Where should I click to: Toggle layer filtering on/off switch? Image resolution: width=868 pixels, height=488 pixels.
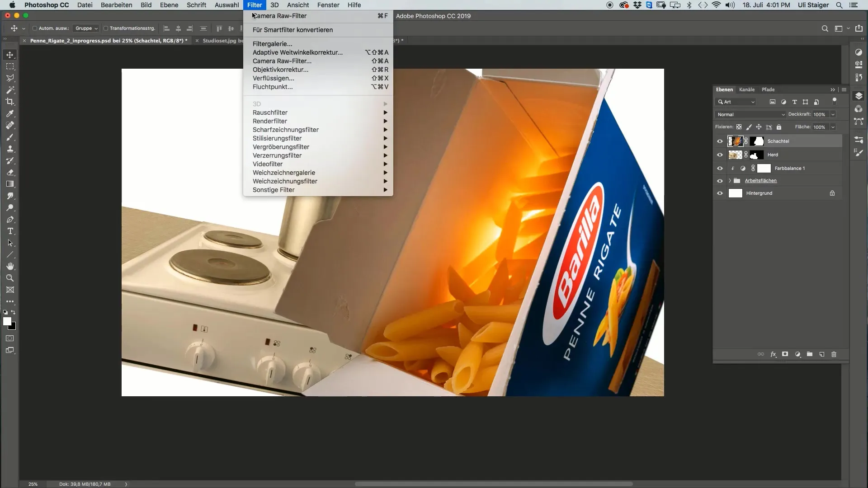834,101
